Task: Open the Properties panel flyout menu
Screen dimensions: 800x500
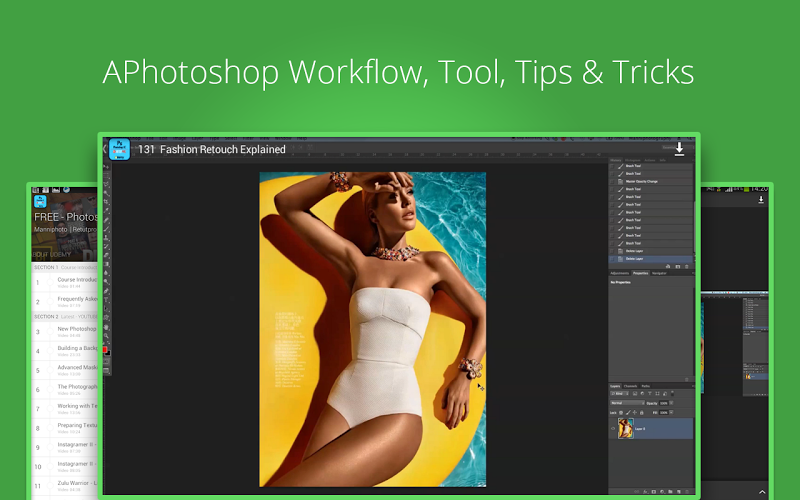Action: click(x=693, y=273)
